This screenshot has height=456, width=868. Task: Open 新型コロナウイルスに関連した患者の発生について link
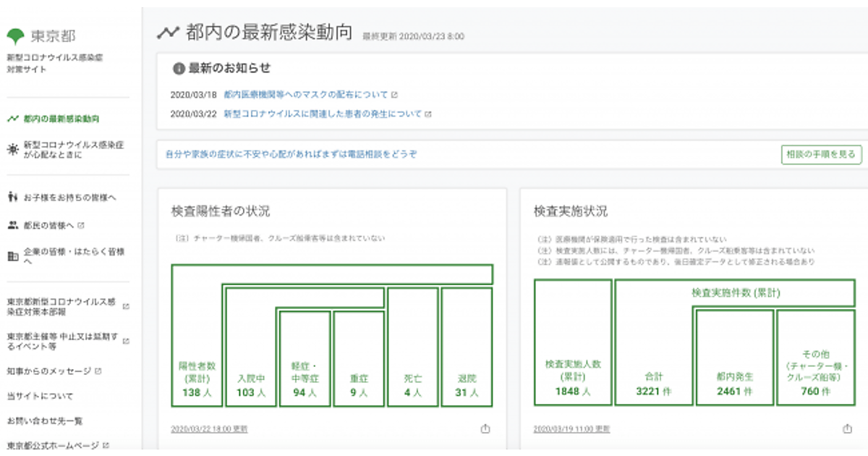(x=323, y=114)
